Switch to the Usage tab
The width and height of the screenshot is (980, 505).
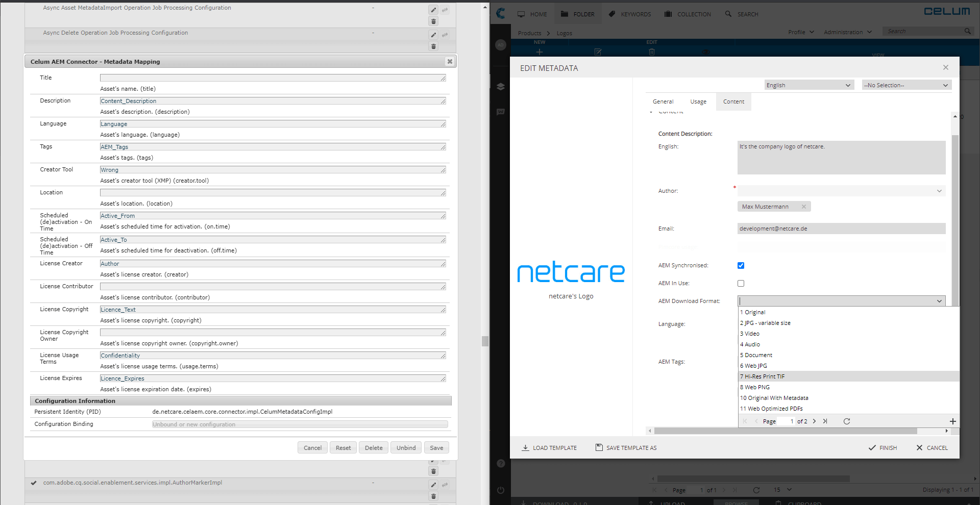click(698, 102)
